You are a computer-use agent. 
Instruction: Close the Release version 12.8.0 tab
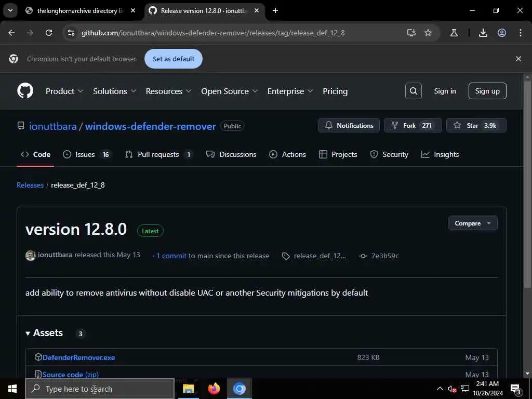257,10
